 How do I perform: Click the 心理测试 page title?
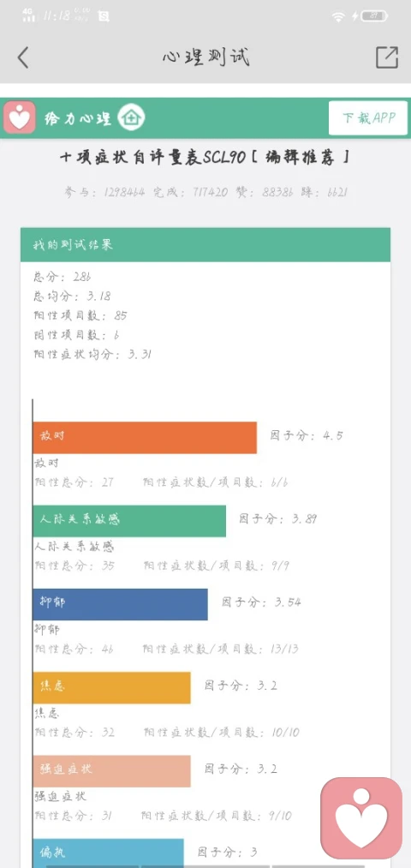(x=205, y=57)
